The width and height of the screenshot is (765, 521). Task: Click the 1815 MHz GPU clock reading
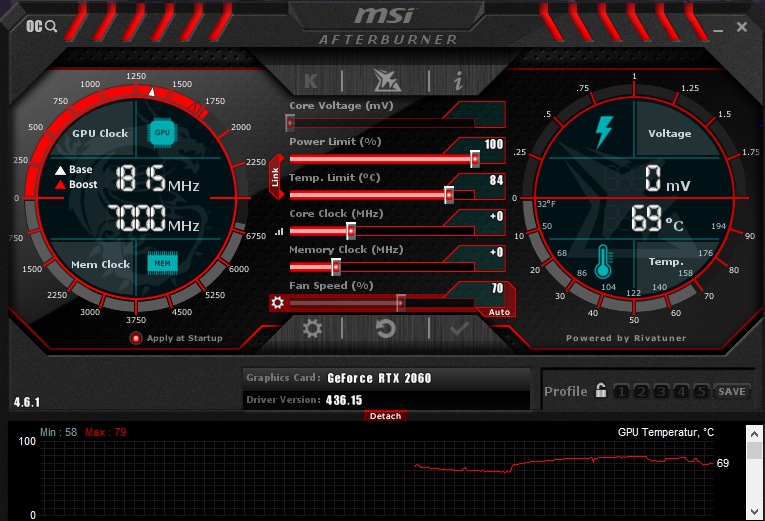tap(157, 179)
